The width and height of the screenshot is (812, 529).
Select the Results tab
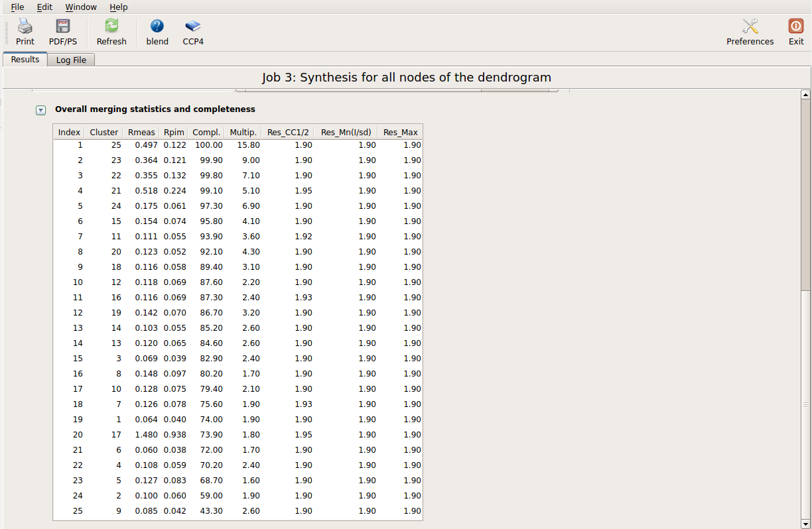pyautogui.click(x=25, y=60)
